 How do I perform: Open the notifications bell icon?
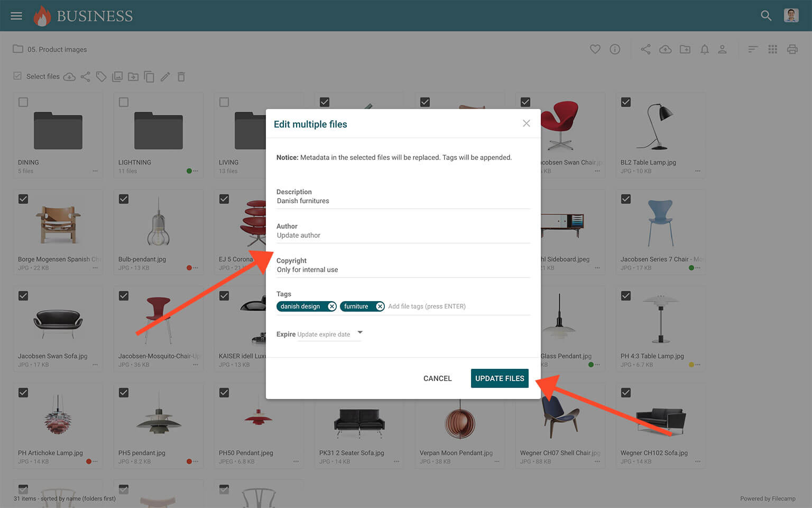tap(705, 49)
